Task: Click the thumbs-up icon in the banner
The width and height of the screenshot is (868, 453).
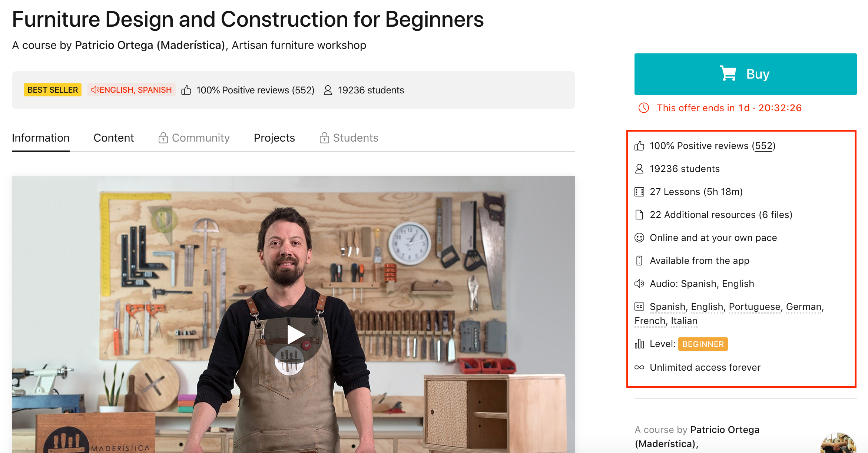Action: click(x=186, y=90)
